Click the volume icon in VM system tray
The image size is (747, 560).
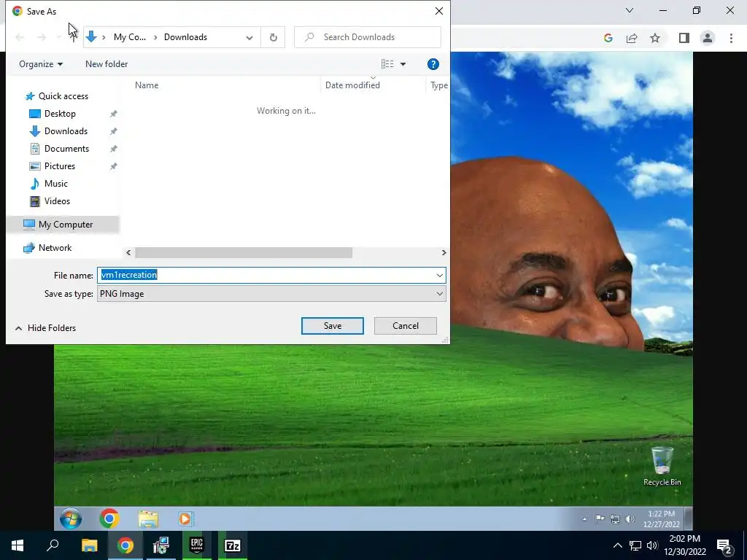[630, 519]
